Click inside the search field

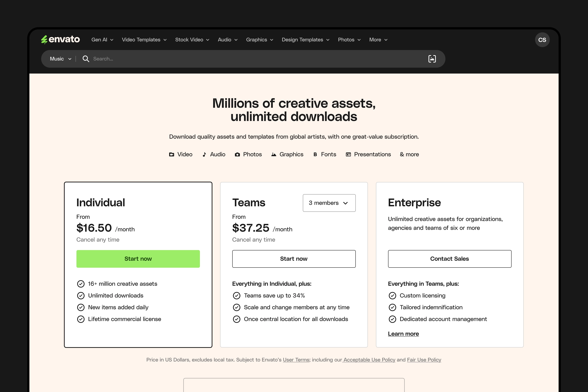coord(175,58)
